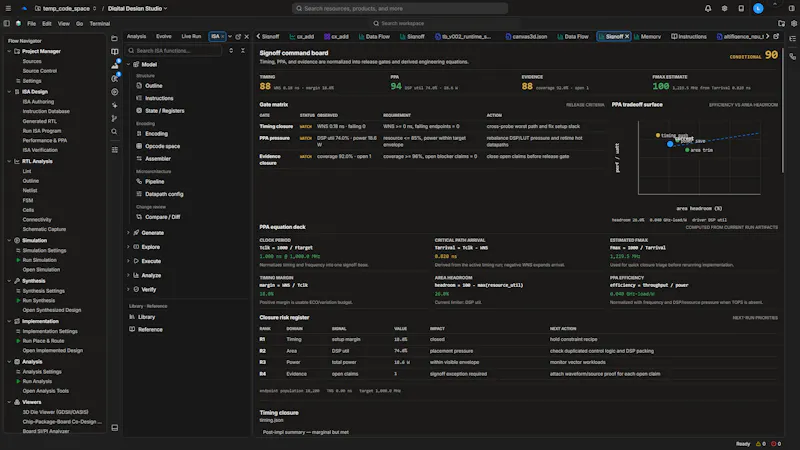The width and height of the screenshot is (800, 450).
Task: Collapse the Simulation section
Action: (9, 240)
